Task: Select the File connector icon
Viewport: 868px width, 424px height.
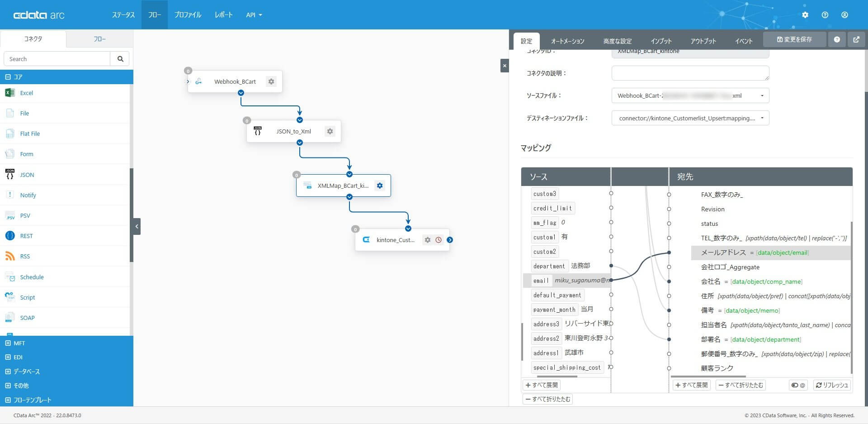Action: [10, 113]
